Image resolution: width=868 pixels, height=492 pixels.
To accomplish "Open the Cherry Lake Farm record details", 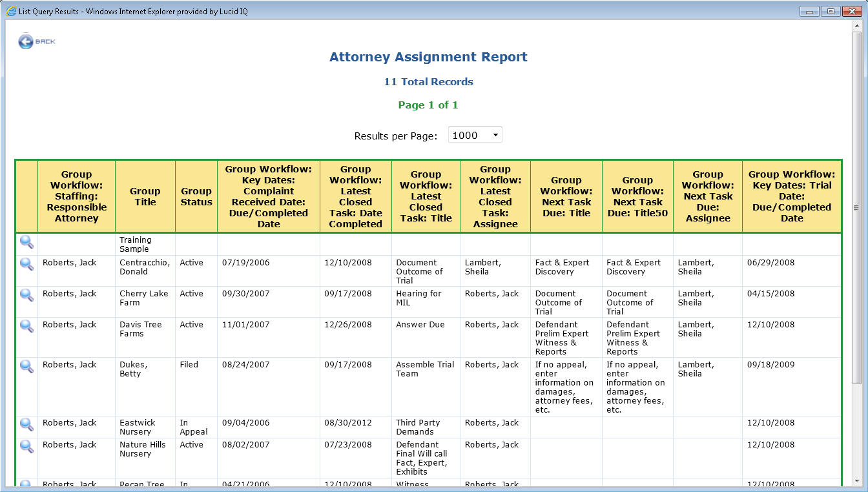I will [x=25, y=295].
